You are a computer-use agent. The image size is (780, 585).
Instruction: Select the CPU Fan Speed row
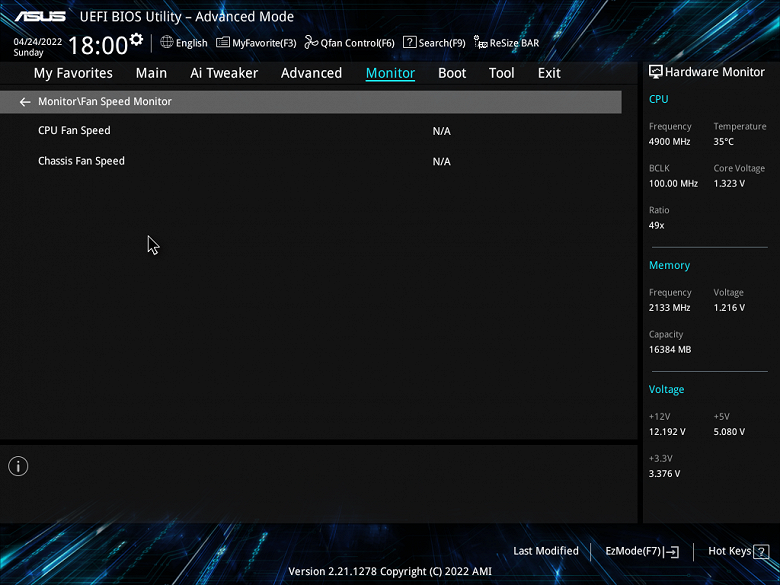(x=310, y=131)
